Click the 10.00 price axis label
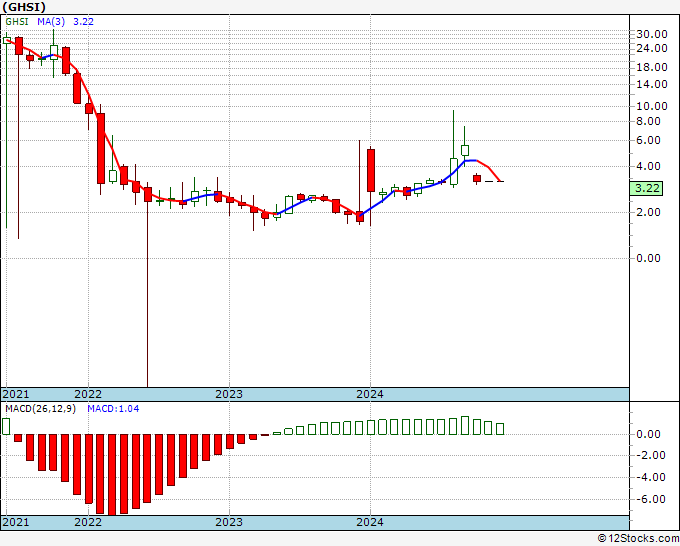This screenshot has height=546, width=680. pos(651,106)
